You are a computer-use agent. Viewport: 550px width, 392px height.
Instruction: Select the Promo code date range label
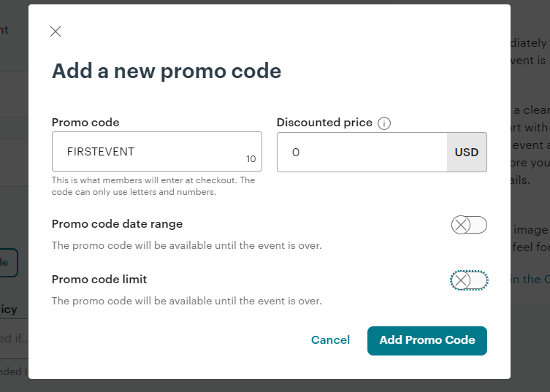tap(117, 223)
